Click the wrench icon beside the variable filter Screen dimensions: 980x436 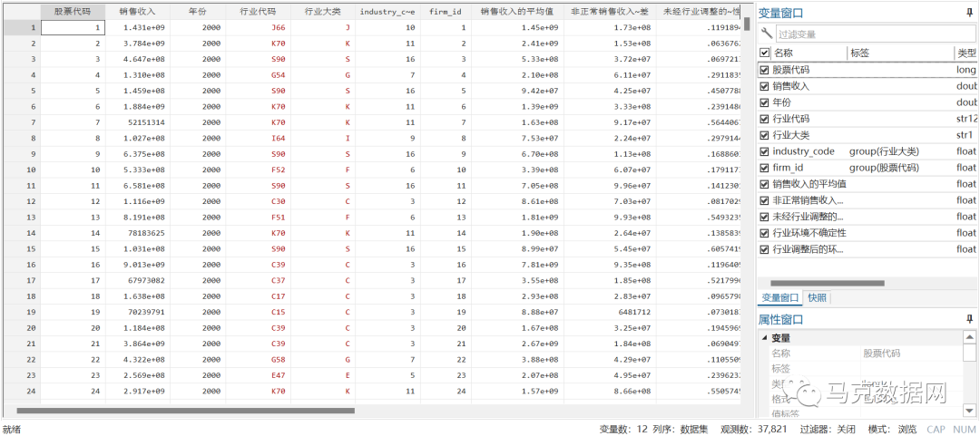point(767,34)
